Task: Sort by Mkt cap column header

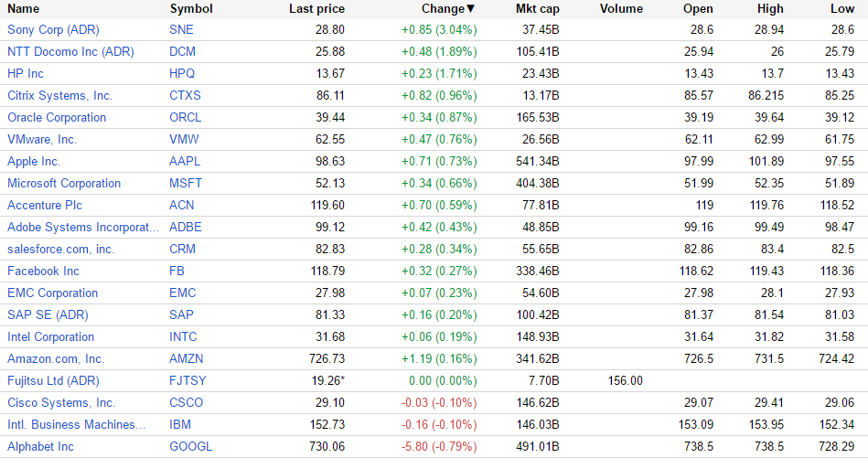Action: coord(537,9)
